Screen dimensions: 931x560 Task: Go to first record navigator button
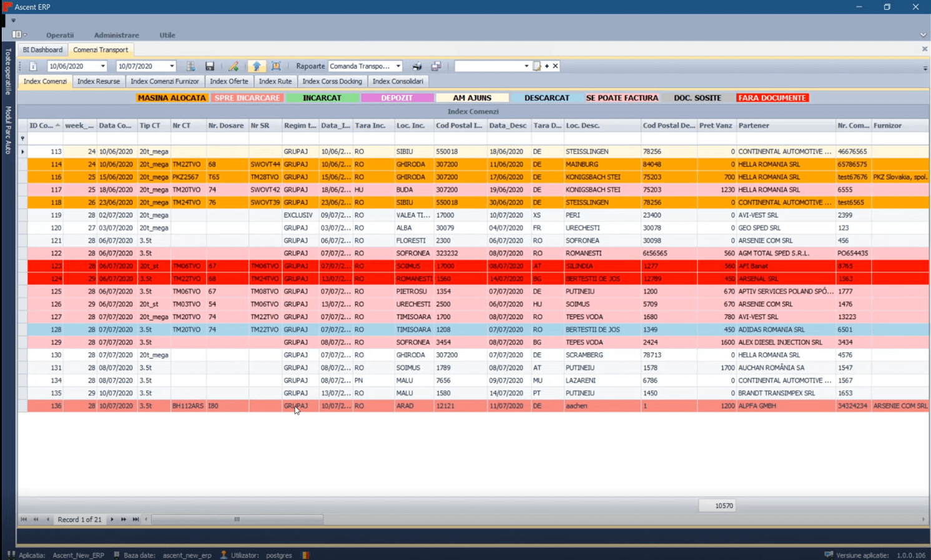coord(24,519)
